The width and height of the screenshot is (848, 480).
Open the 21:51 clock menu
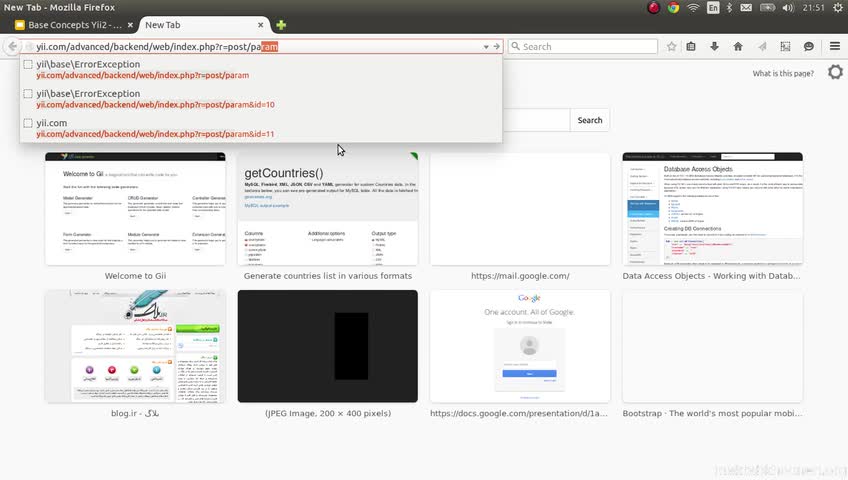pos(813,8)
